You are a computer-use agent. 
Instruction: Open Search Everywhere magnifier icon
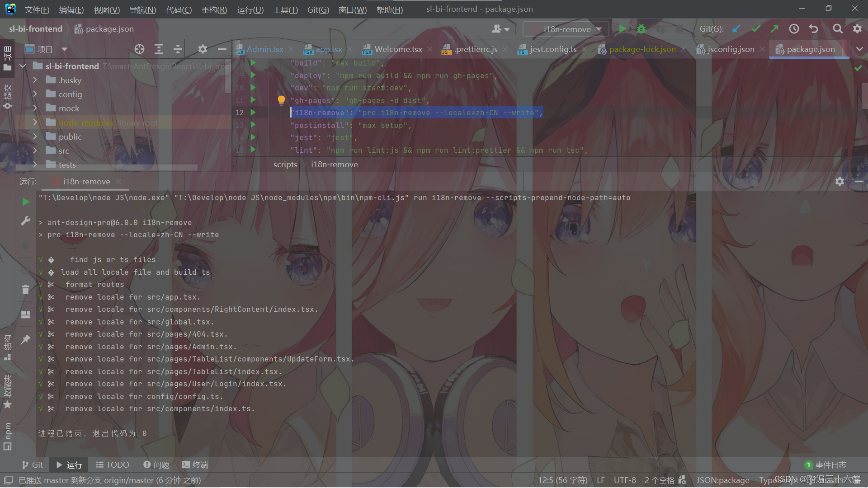(x=838, y=29)
